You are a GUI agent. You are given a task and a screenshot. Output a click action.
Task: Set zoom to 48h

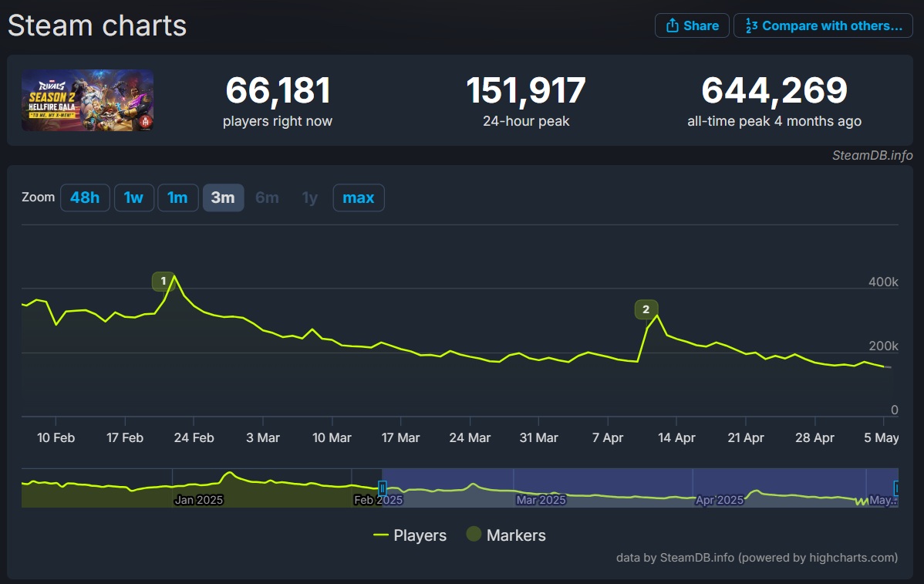coord(85,197)
